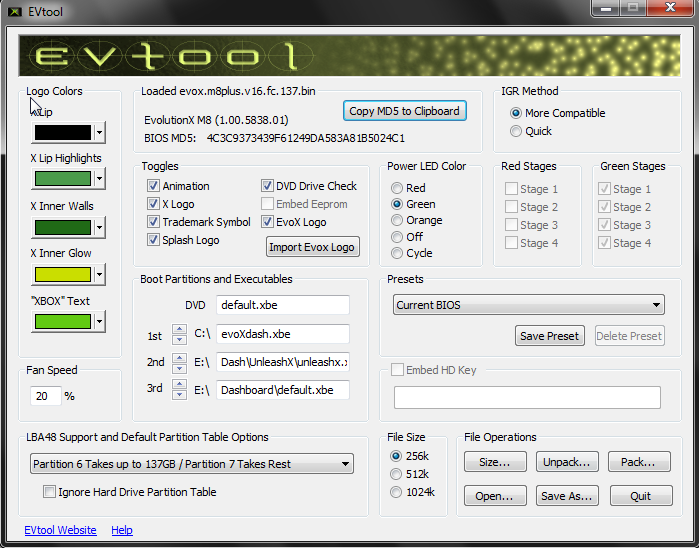The width and height of the screenshot is (699, 548).
Task: Click the down arrow of 3rd partition spinner
Action: 179,395
